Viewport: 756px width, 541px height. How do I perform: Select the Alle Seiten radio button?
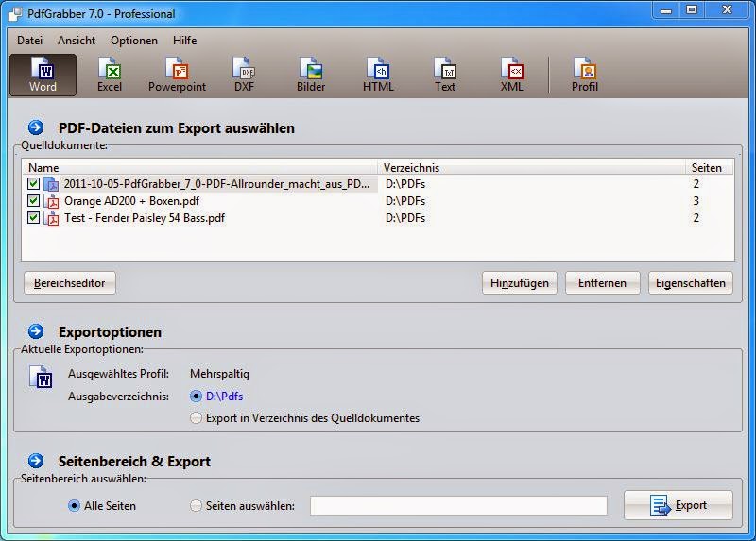click(74, 506)
